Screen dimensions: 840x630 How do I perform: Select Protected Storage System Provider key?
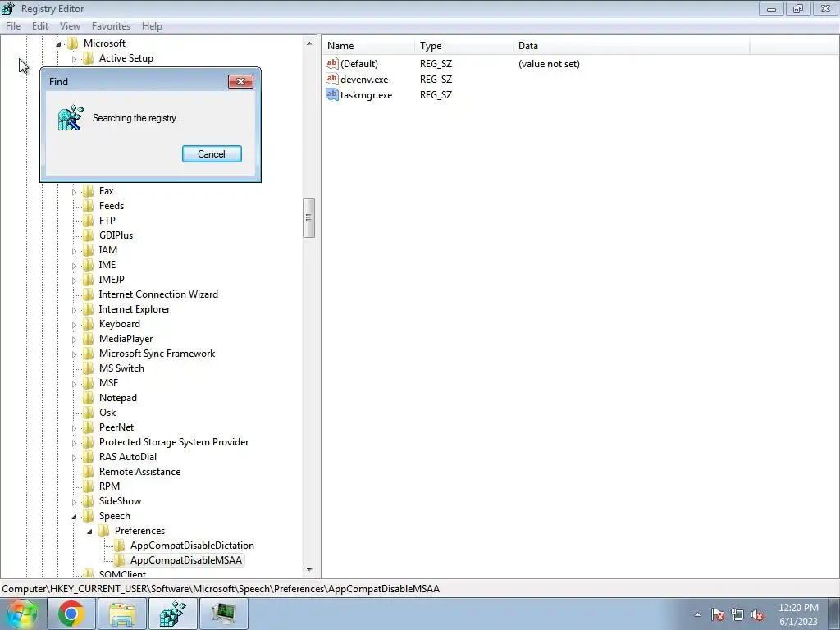coord(174,442)
